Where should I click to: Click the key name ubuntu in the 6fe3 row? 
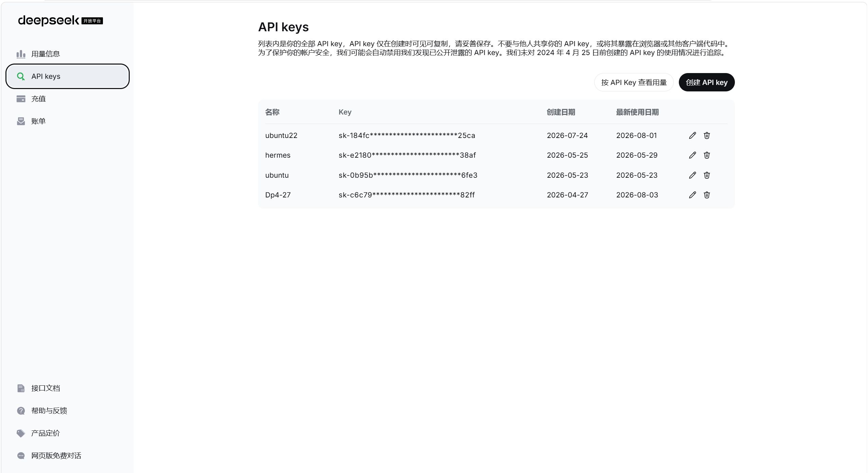click(277, 175)
